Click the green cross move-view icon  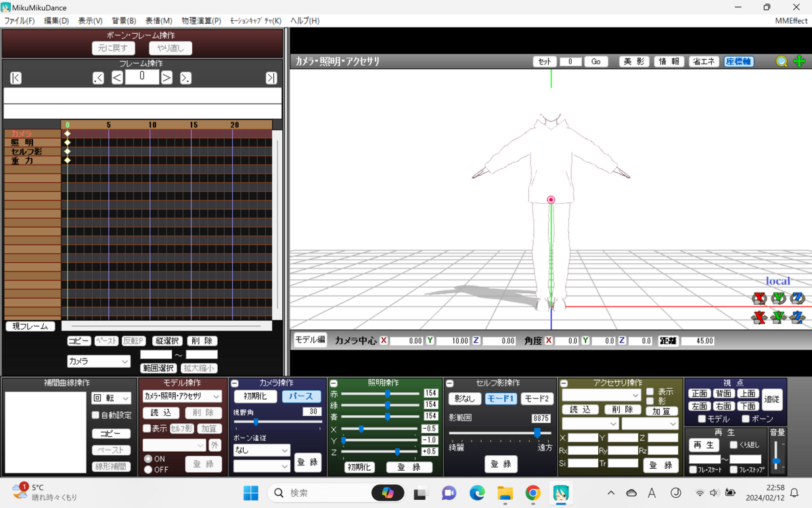[799, 62]
